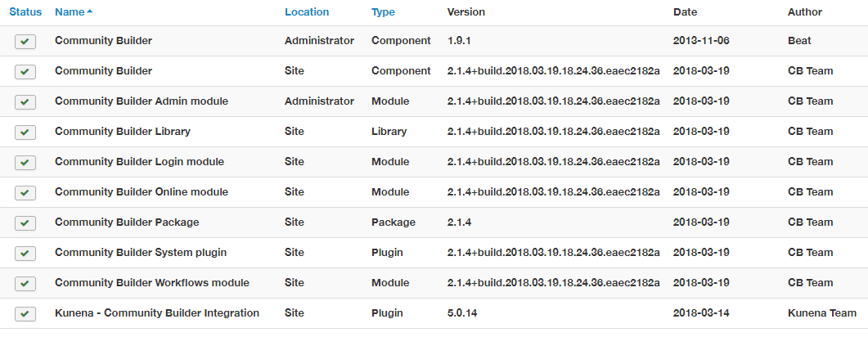Click the Kunena Team author cell
Screen dimensions: 868x337
822,313
